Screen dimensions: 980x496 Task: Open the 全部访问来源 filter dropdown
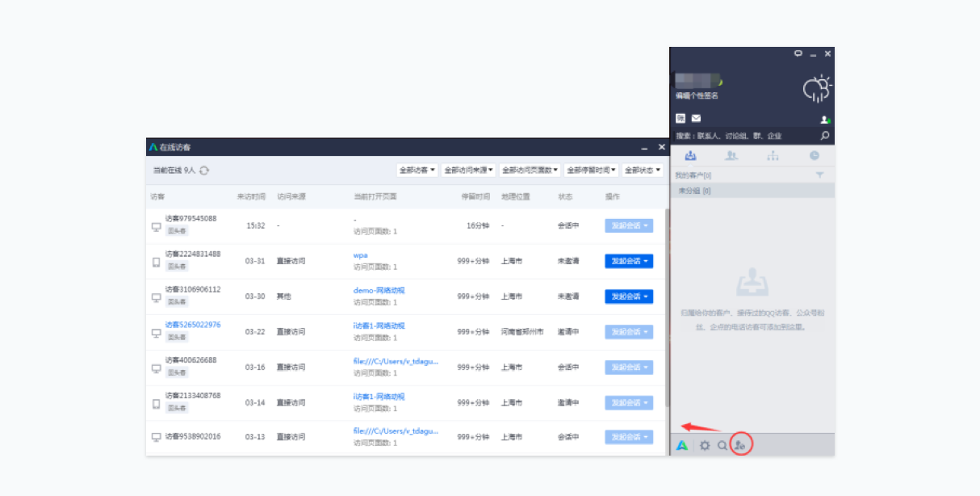pyautogui.click(x=469, y=170)
